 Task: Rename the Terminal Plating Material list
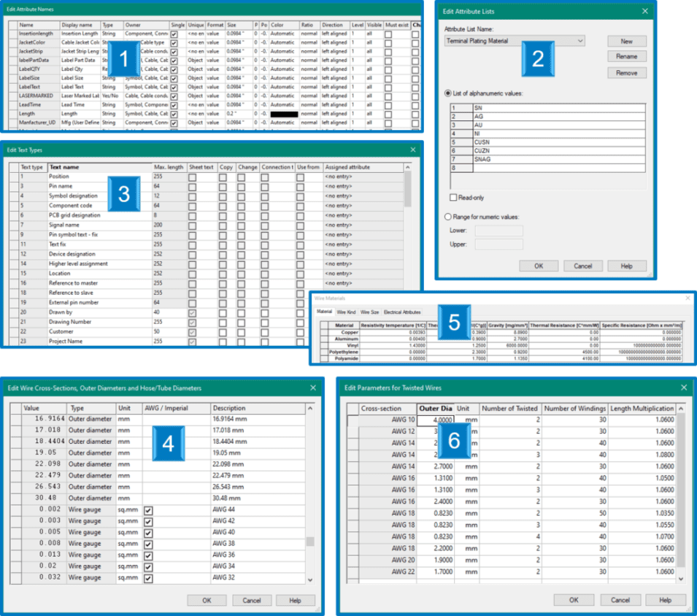625,56
